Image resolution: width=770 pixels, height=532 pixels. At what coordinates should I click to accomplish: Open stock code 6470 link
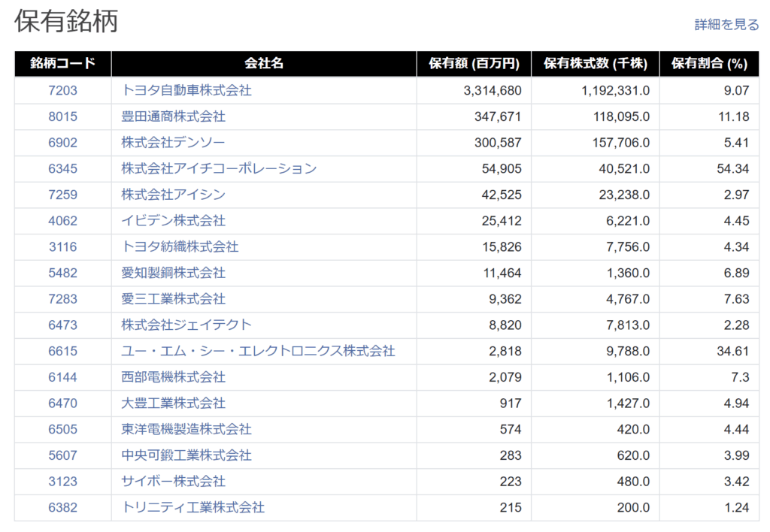pos(63,403)
